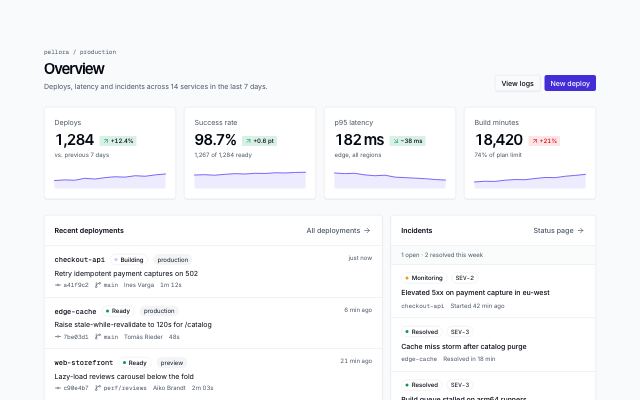
Task: Click '74% of plan limit' text
Action: click(498, 155)
